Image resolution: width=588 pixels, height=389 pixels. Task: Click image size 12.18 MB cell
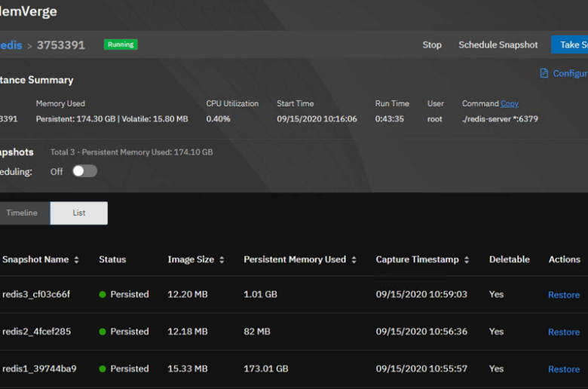coord(188,332)
